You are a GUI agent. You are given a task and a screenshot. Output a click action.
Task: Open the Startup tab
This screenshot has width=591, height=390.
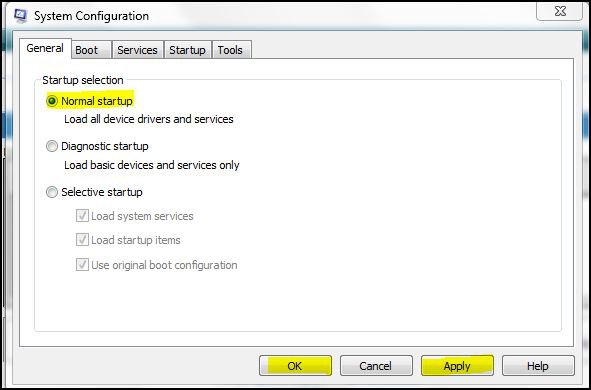tap(187, 50)
